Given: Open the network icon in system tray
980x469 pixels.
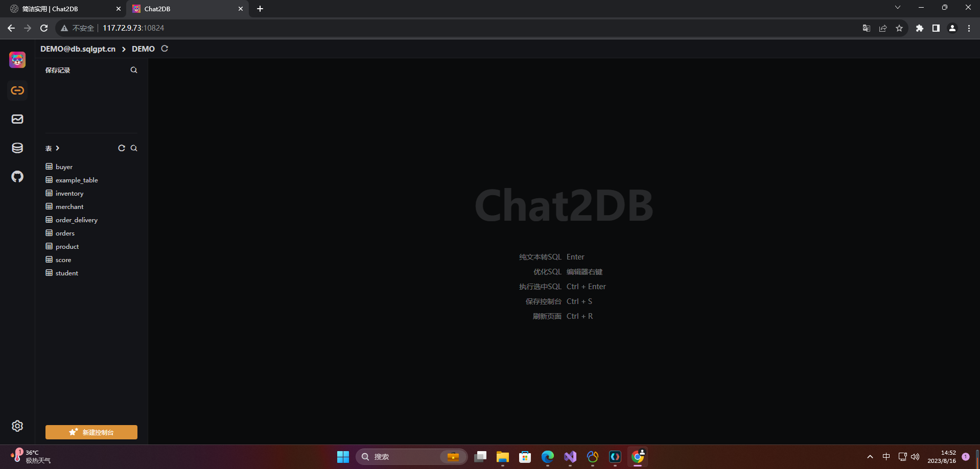Looking at the screenshot, I should coord(903,457).
